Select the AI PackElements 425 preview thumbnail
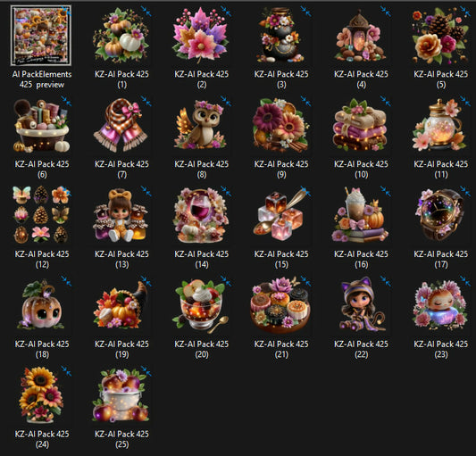The width and height of the screenshot is (476, 456). click(41, 35)
